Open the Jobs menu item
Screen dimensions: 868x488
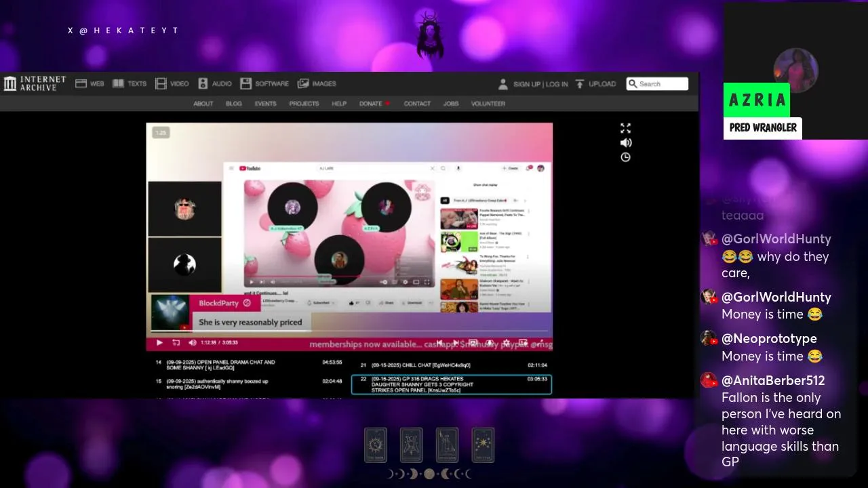click(x=451, y=104)
